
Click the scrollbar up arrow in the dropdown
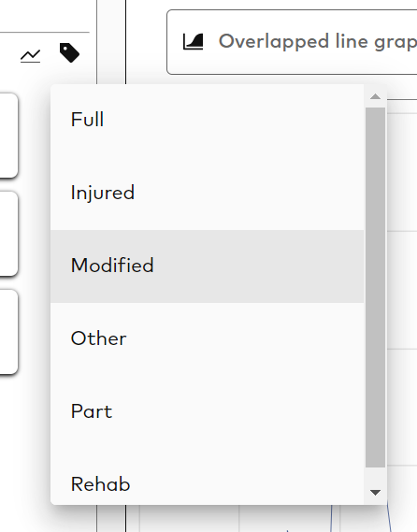pos(375,96)
